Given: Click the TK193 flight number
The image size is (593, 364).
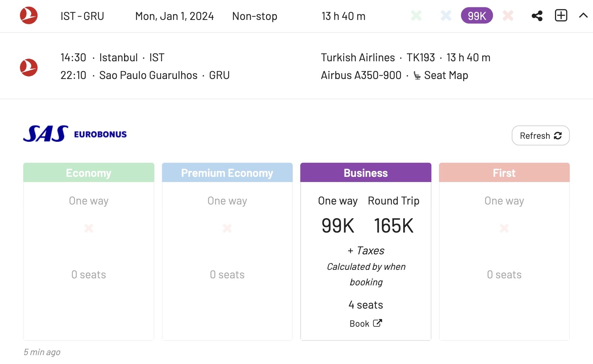Looking at the screenshot, I should [421, 58].
